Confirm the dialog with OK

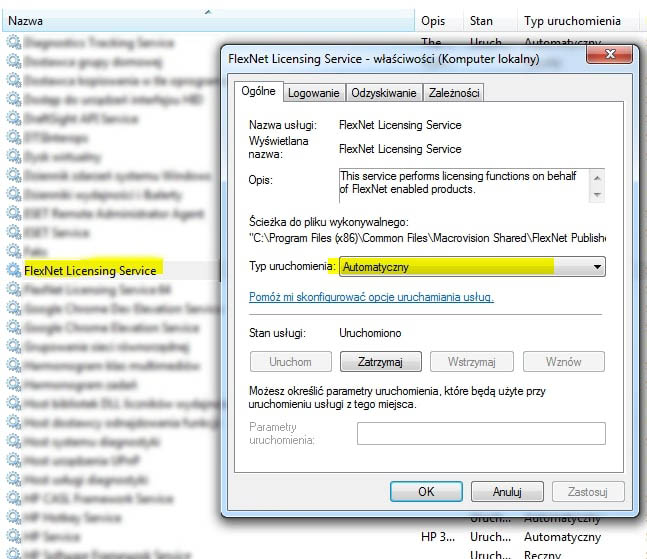426,491
